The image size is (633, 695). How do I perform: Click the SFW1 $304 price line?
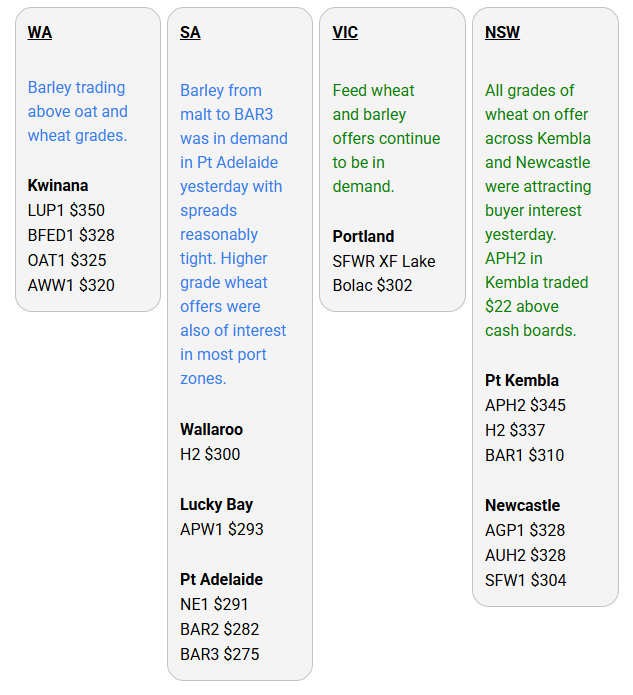click(x=525, y=580)
